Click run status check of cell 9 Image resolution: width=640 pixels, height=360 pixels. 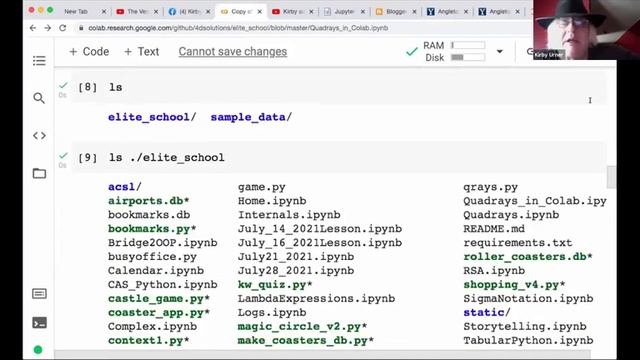coord(63,156)
